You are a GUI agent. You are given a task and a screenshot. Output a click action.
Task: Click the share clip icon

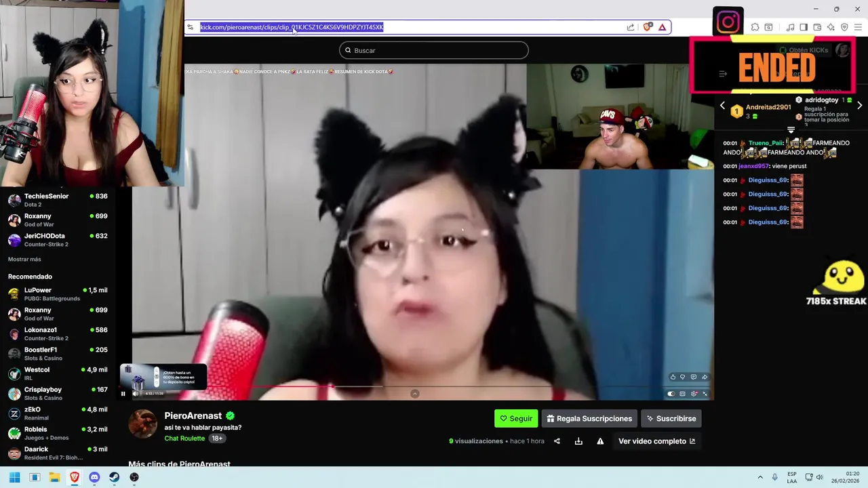pyautogui.click(x=557, y=441)
